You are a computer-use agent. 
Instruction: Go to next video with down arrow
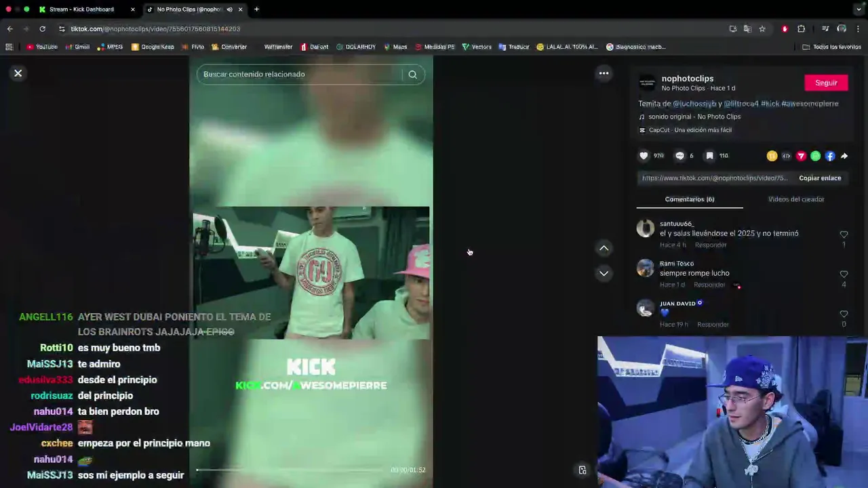point(604,273)
